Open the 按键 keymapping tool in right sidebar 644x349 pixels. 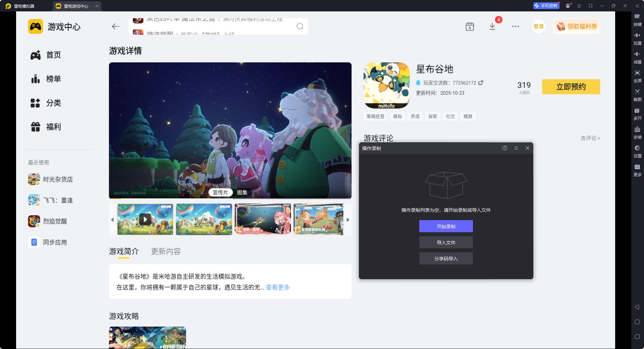point(637,19)
